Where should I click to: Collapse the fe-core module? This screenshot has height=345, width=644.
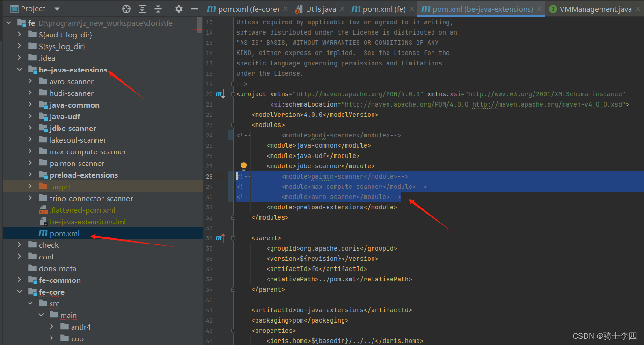point(19,292)
